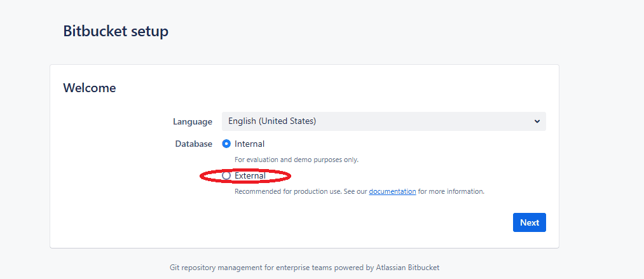Viewport: 644px width, 279px height.
Task: Open the Language dropdown
Action: pos(383,121)
